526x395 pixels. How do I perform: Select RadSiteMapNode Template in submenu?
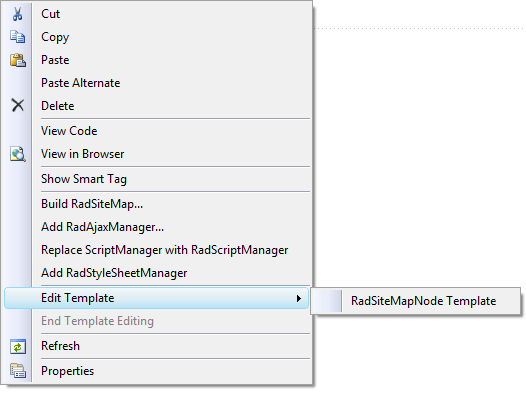(x=415, y=301)
